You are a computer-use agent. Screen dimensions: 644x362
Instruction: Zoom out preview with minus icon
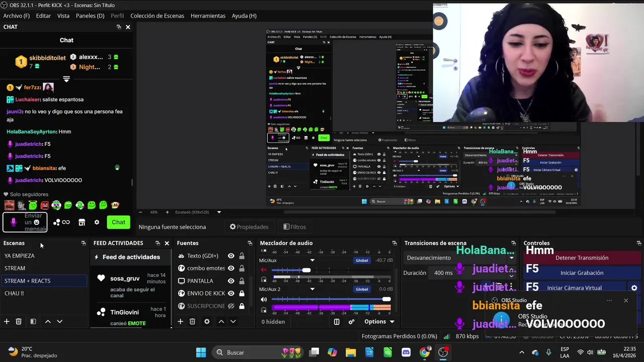pos(140,212)
